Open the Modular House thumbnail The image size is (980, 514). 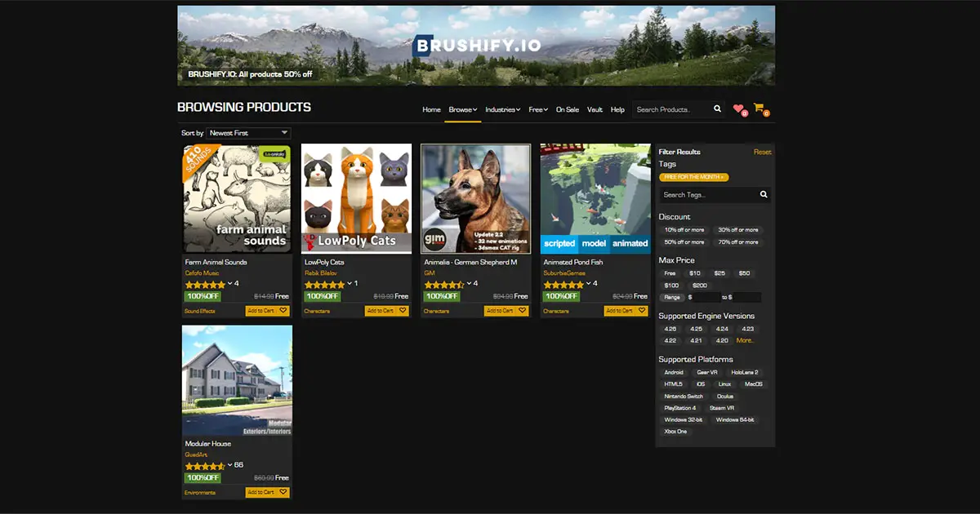coord(237,380)
